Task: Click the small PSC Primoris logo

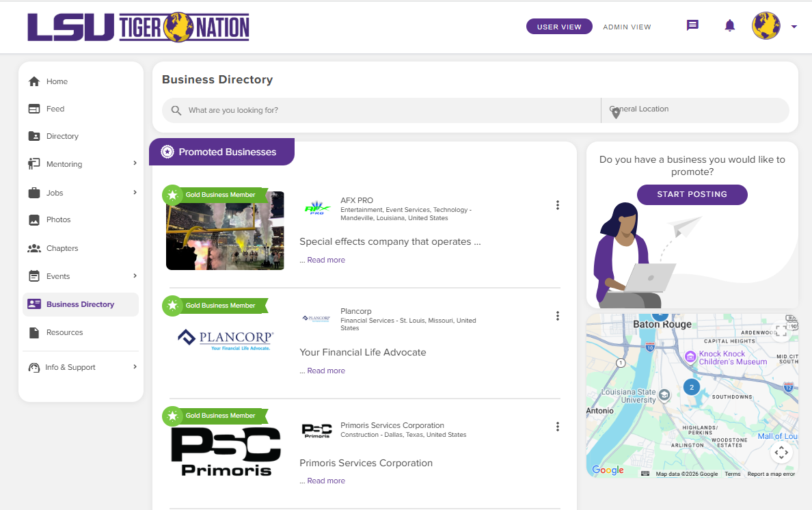Action: pos(317,430)
